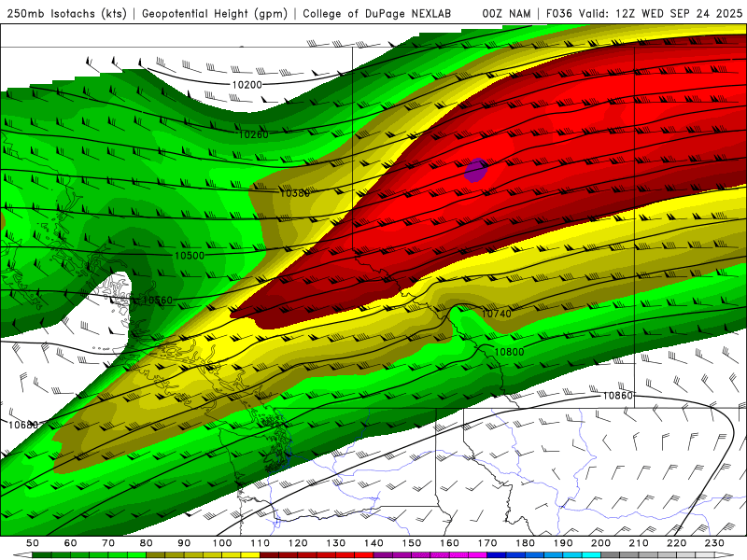This screenshot has height=560, width=747.
Task: Click the 50 knot value on the color scale
Action: tap(33, 543)
